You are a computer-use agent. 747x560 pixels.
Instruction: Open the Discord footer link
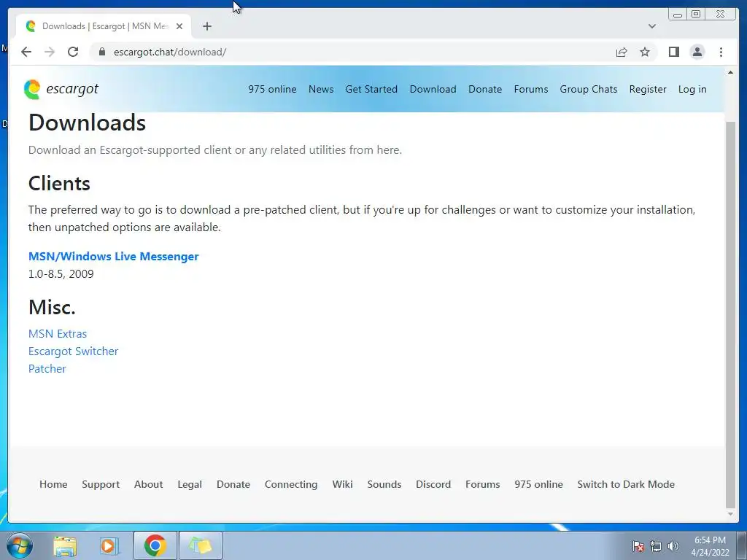click(x=433, y=484)
